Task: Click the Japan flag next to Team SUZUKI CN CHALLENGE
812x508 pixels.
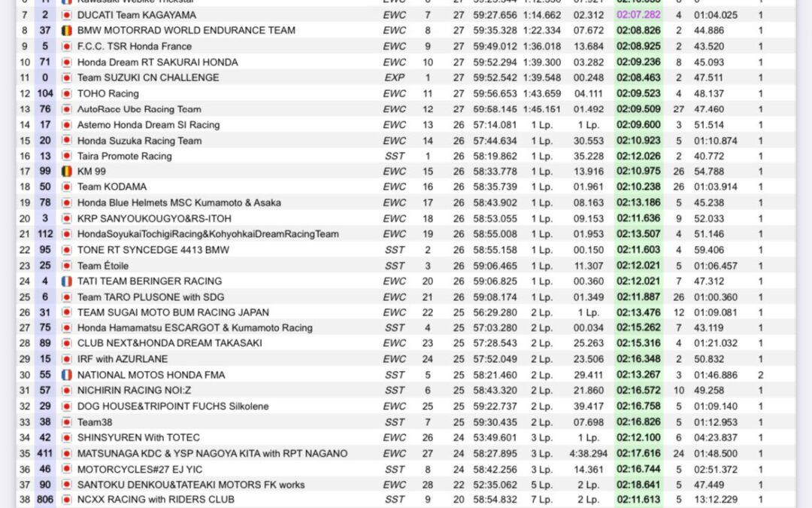Action: tap(66, 78)
